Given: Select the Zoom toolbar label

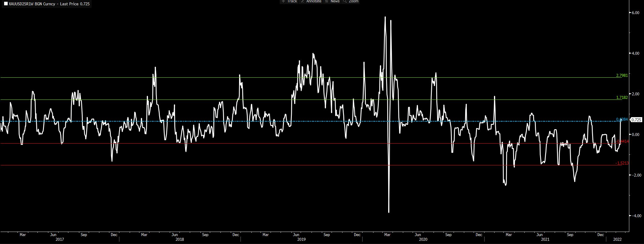Looking at the screenshot, I should [353, 1].
